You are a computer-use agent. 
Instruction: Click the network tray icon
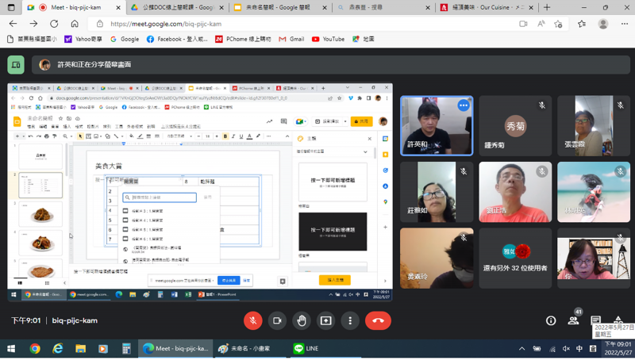[x=552, y=349]
